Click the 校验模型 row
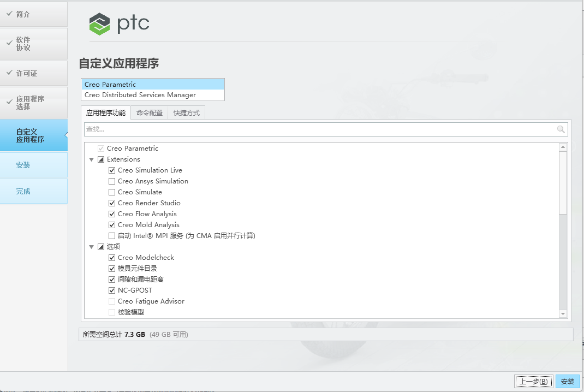584x392 pixels. coord(131,312)
